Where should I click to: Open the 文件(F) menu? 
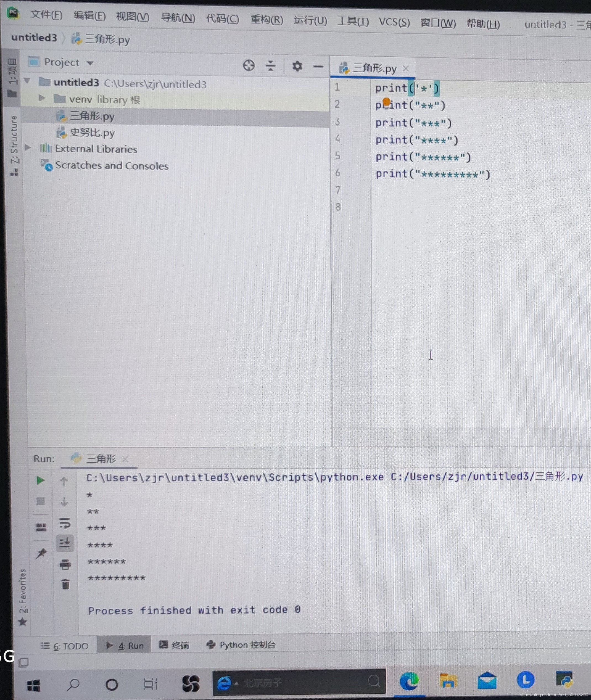(46, 15)
